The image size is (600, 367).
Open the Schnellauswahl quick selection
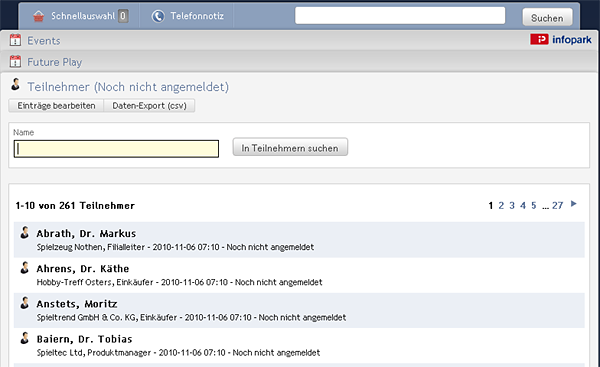[x=83, y=16]
